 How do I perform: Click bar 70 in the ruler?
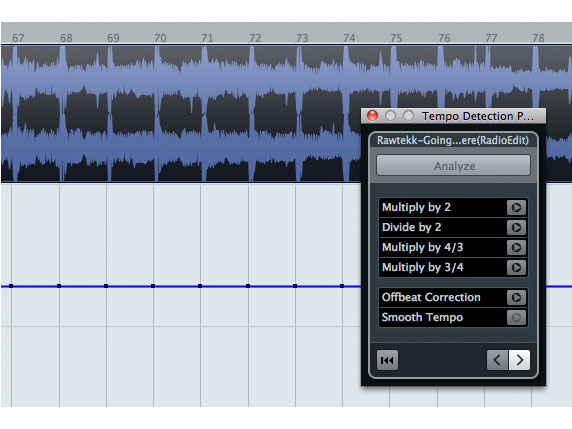pos(160,38)
